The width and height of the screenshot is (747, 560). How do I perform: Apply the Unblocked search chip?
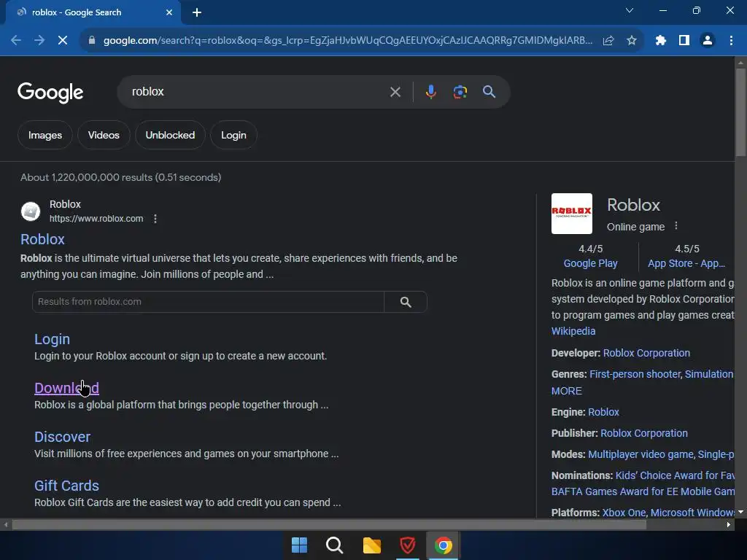coord(170,135)
